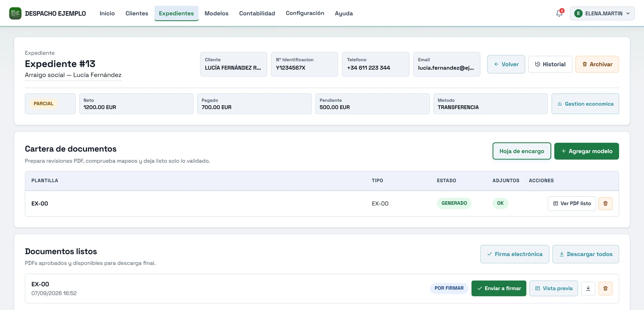Open Configuración settings
This screenshot has height=310, width=644.
(305, 13)
